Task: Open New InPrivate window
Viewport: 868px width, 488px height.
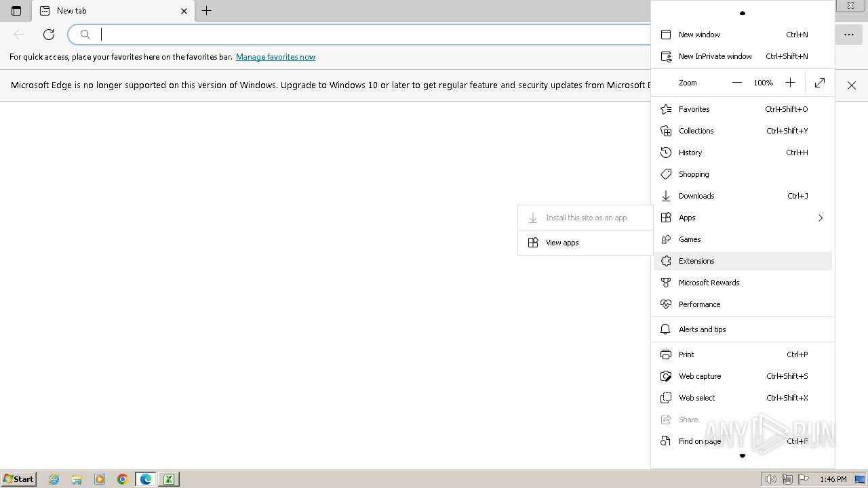Action: (743, 56)
